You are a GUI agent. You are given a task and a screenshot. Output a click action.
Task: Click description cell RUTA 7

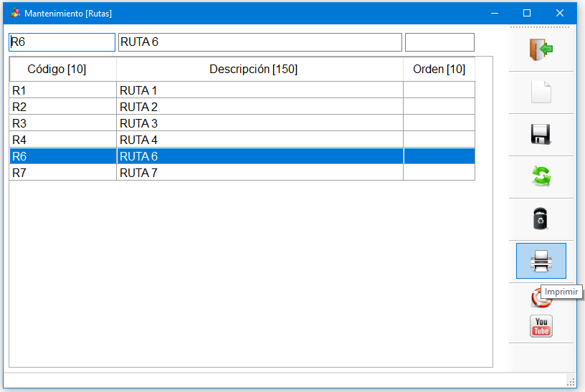tap(260, 173)
